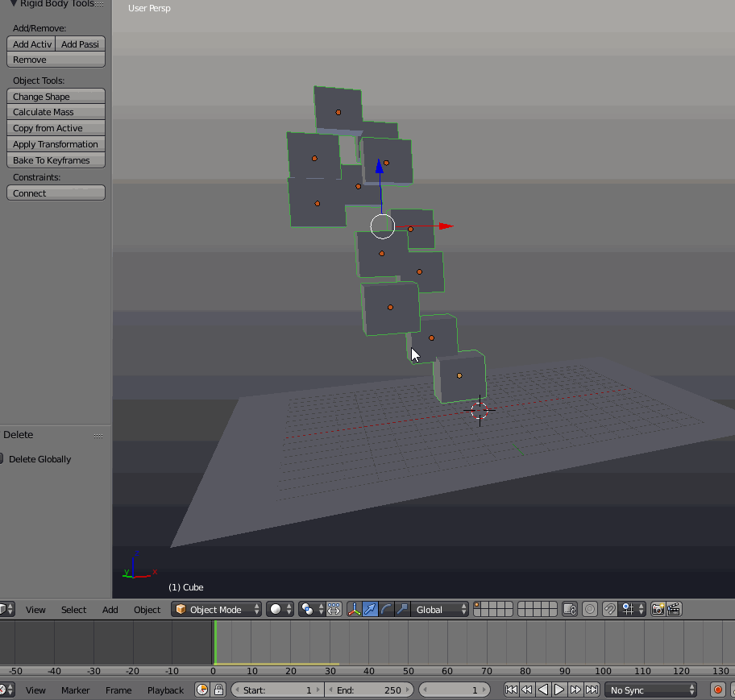Open the Object menu in viewport header
The height and width of the screenshot is (700, 735).
click(147, 610)
